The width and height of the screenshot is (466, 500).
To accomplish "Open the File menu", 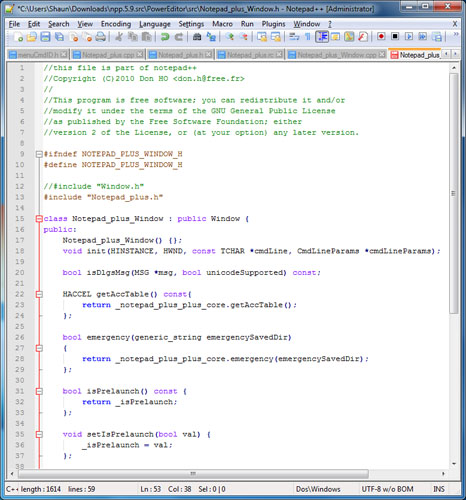I will [x=14, y=24].
